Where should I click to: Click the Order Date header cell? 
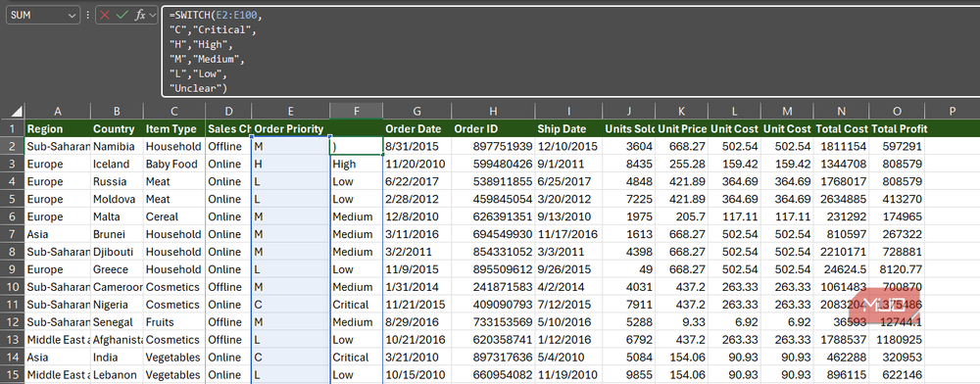(x=416, y=128)
